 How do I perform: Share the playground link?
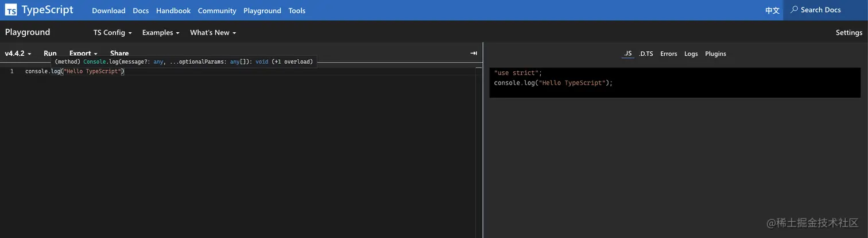119,53
